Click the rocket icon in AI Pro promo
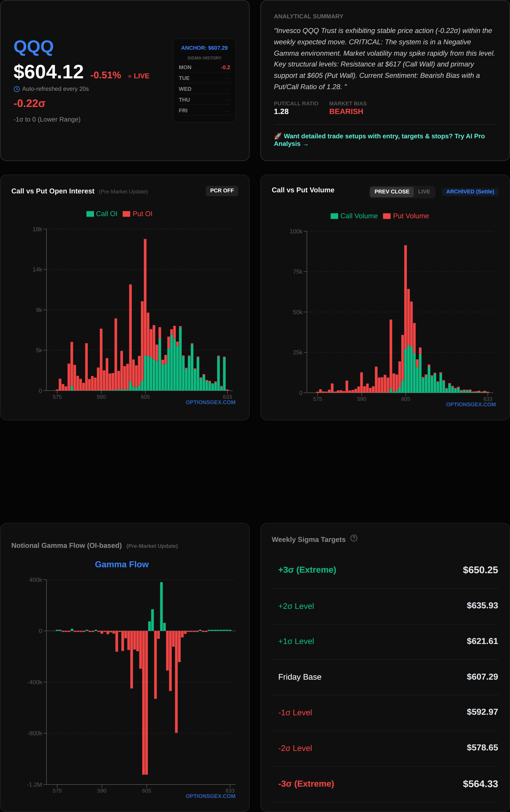 coord(278,136)
